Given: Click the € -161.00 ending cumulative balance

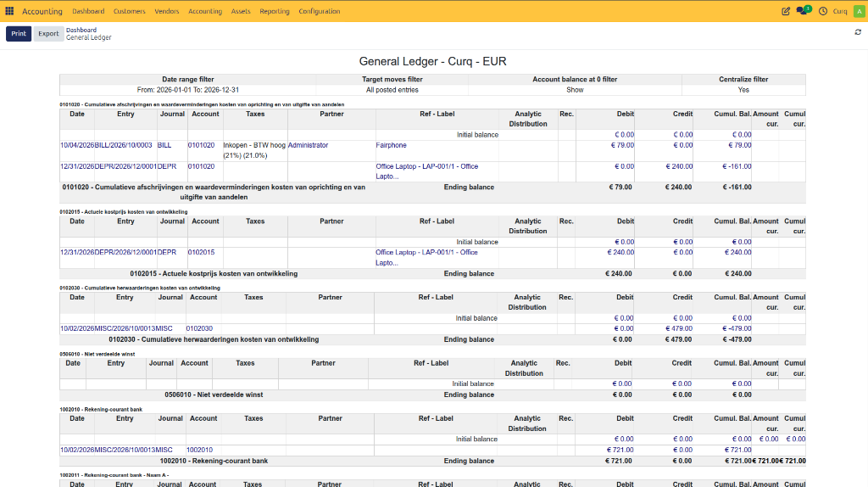Looking at the screenshot, I should point(737,188).
